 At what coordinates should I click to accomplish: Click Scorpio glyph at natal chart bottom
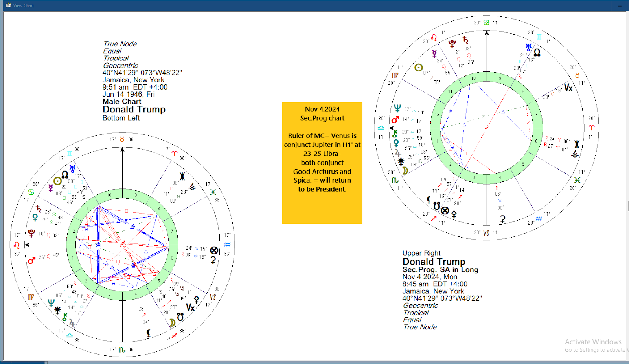tap(122, 349)
